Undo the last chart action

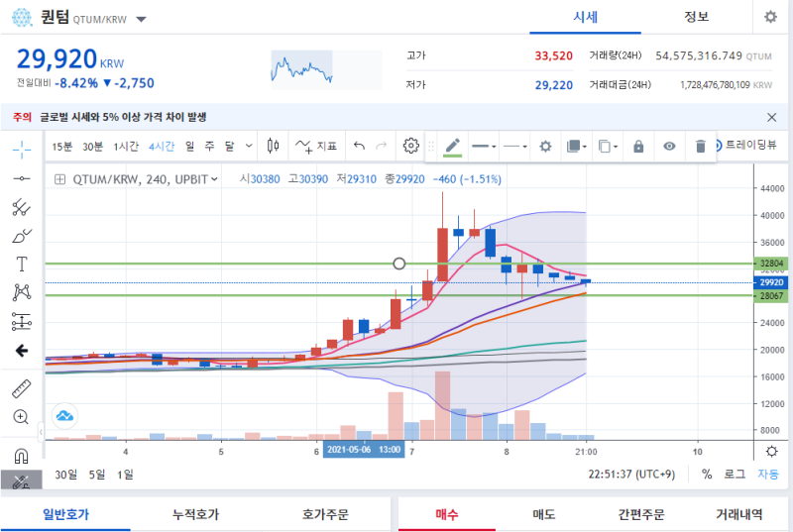click(359, 146)
